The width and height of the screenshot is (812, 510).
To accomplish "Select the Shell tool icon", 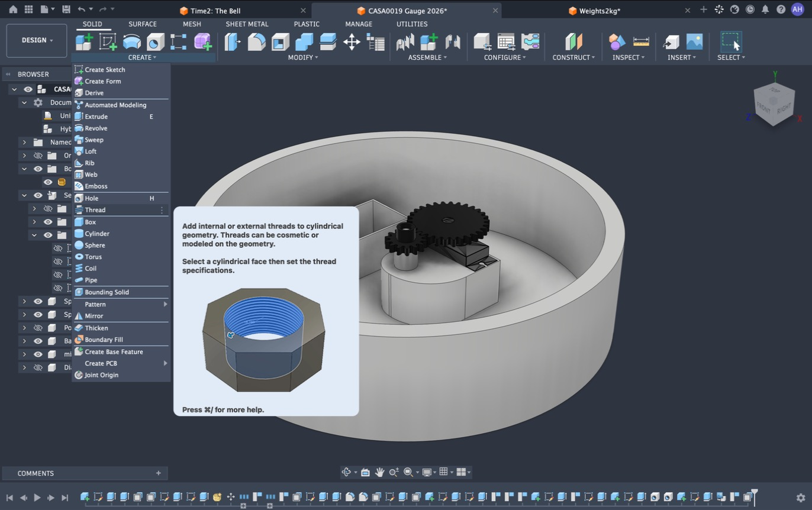I will click(x=281, y=42).
